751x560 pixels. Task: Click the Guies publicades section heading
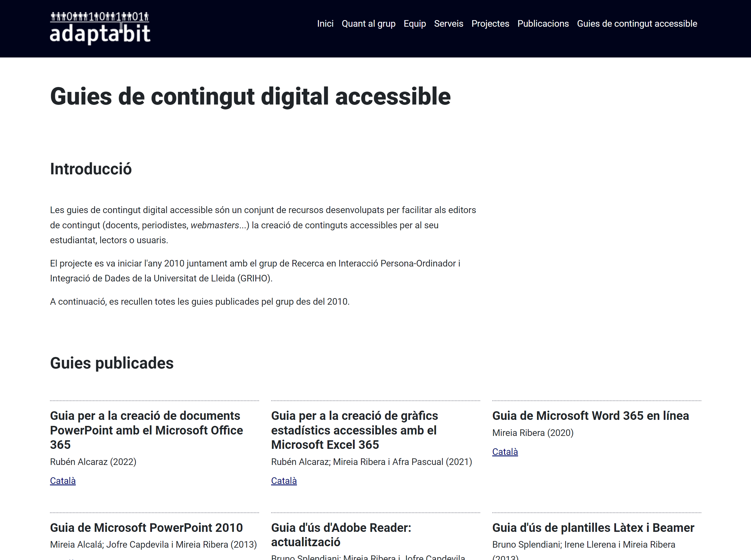click(112, 363)
